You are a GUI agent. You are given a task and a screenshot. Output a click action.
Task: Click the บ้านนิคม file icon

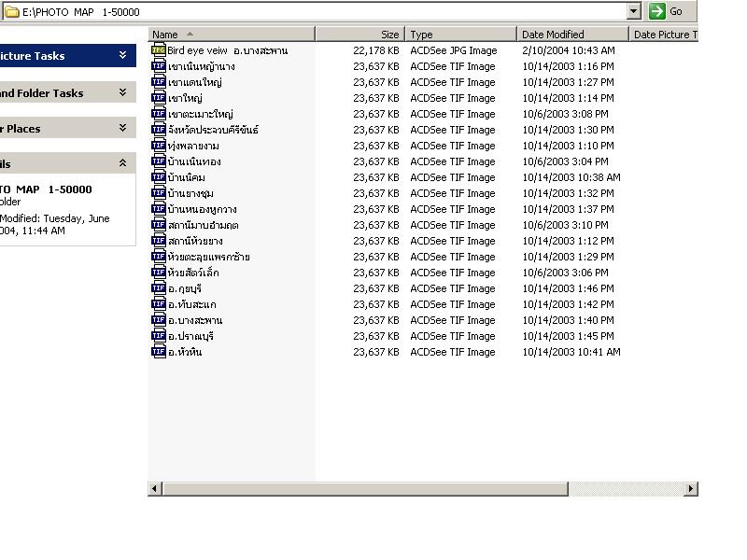point(159,177)
